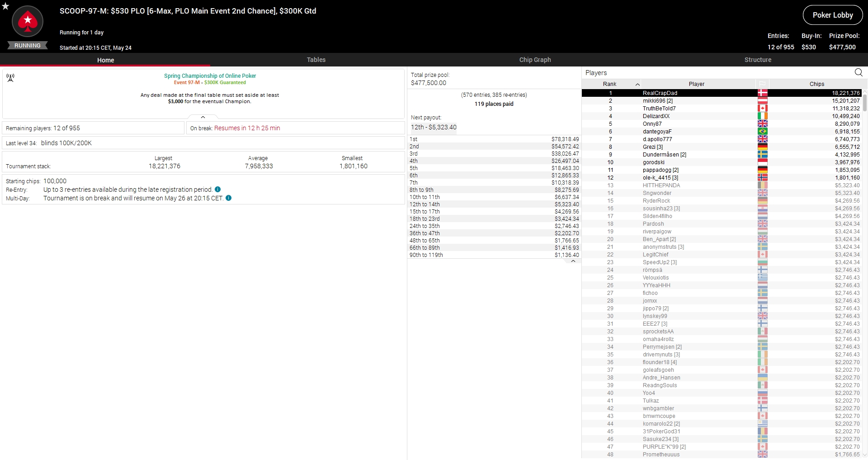Select player gorodski
Image resolution: width=868 pixels, height=460 pixels.
pos(722,162)
